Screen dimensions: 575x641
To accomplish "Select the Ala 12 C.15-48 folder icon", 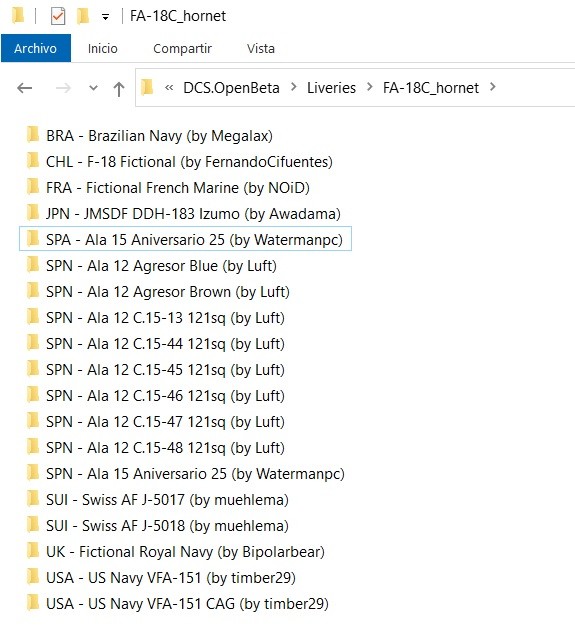I will (x=33, y=446).
